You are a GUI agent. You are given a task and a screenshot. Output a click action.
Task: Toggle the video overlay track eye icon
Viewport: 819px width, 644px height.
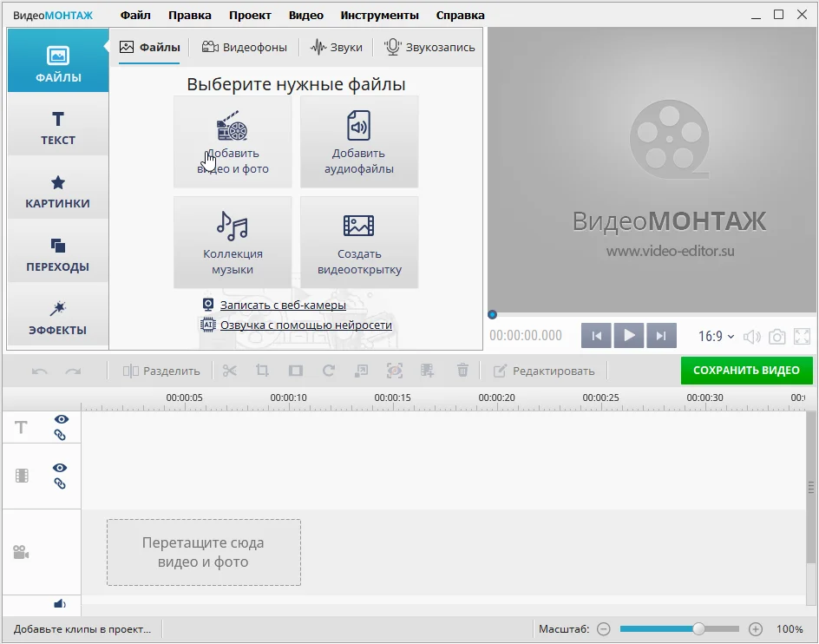coord(60,468)
